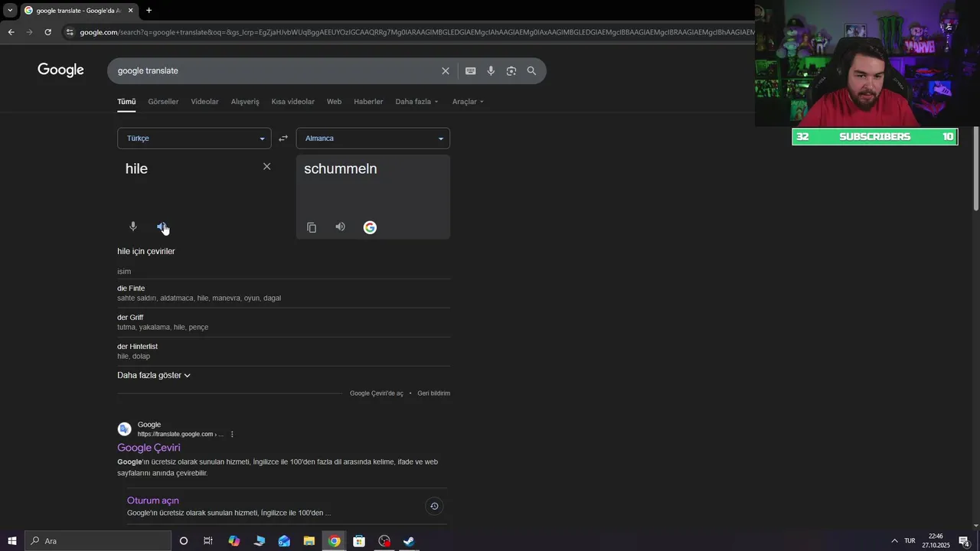Viewport: 980px width, 551px height.
Task: Switch to the Görseller tab
Action: pos(163,102)
